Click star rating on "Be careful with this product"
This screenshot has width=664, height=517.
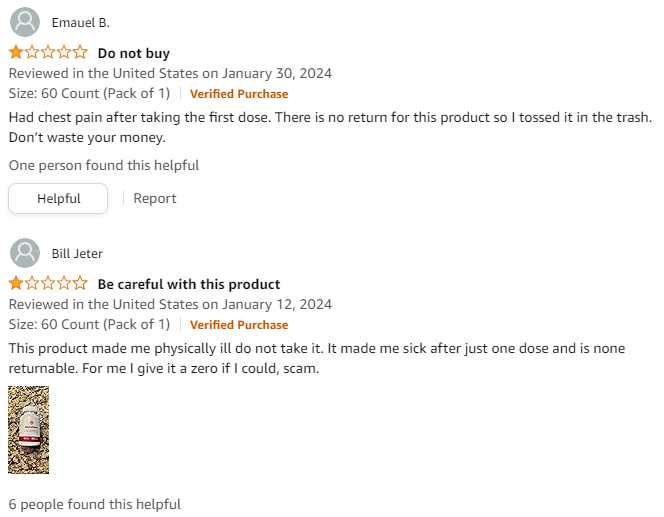pos(48,284)
